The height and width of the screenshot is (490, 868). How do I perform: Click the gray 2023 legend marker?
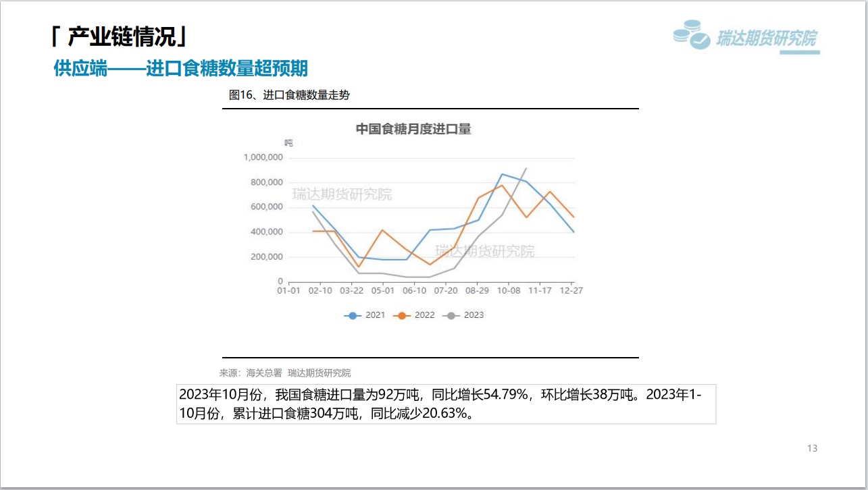click(x=452, y=315)
